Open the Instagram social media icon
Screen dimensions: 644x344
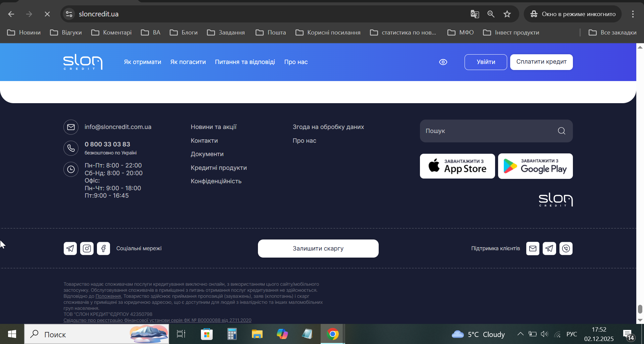tap(87, 249)
